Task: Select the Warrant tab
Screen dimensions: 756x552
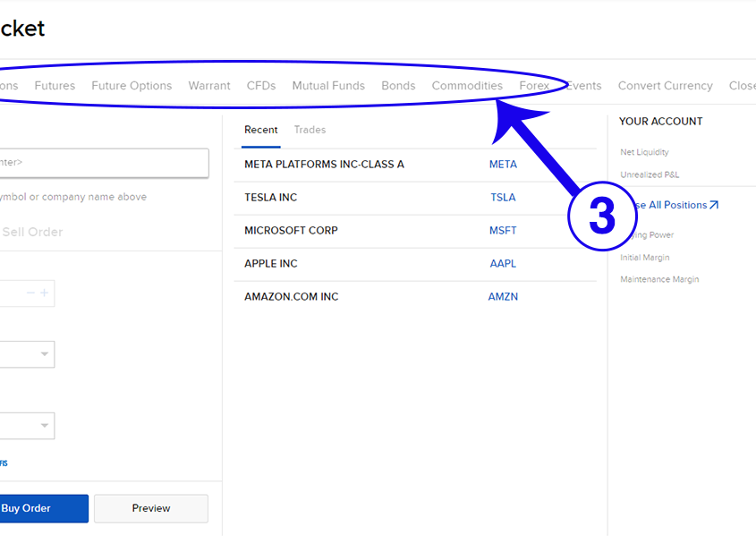Action: click(209, 86)
